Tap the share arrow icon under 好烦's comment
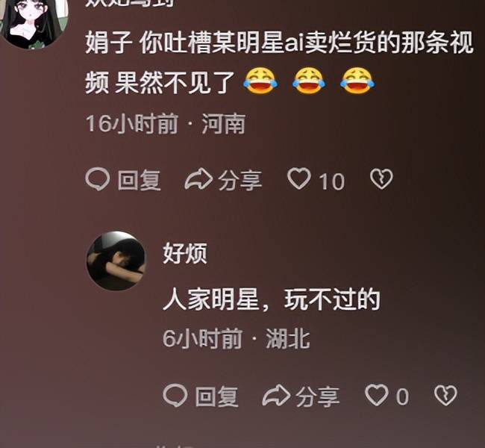This screenshot has height=448, width=485. pyautogui.click(x=276, y=395)
